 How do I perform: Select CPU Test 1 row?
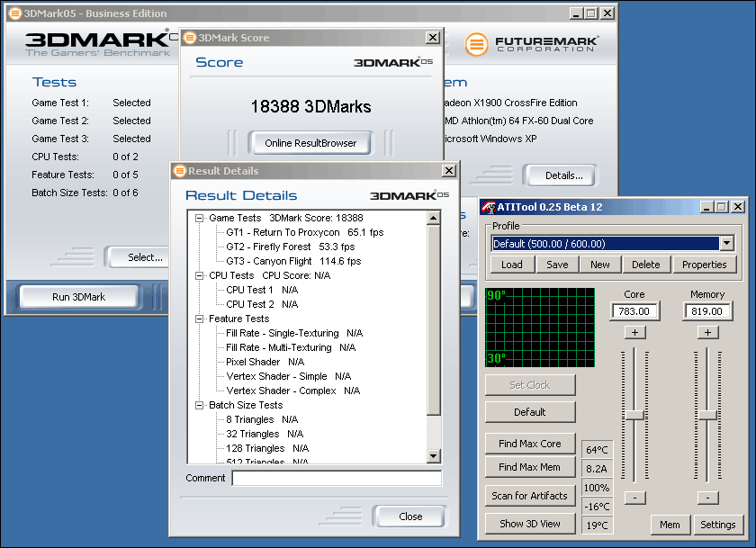click(262, 290)
